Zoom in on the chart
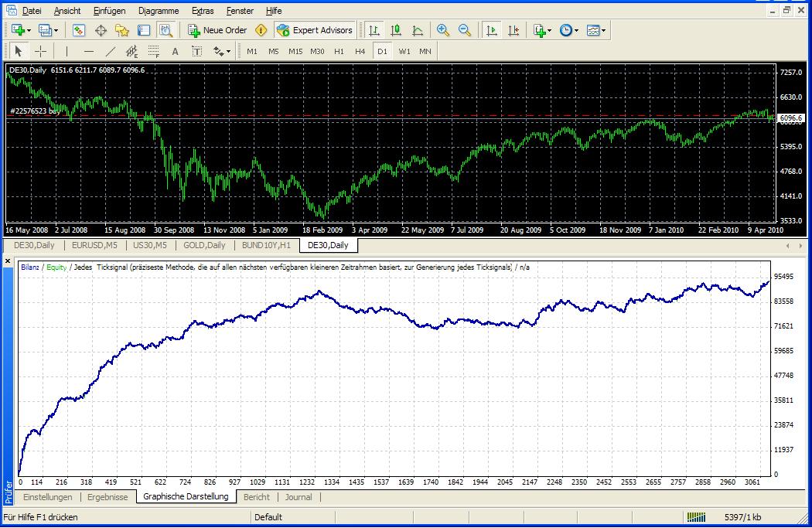Image resolution: width=812 pixels, height=528 pixels. coord(443,30)
